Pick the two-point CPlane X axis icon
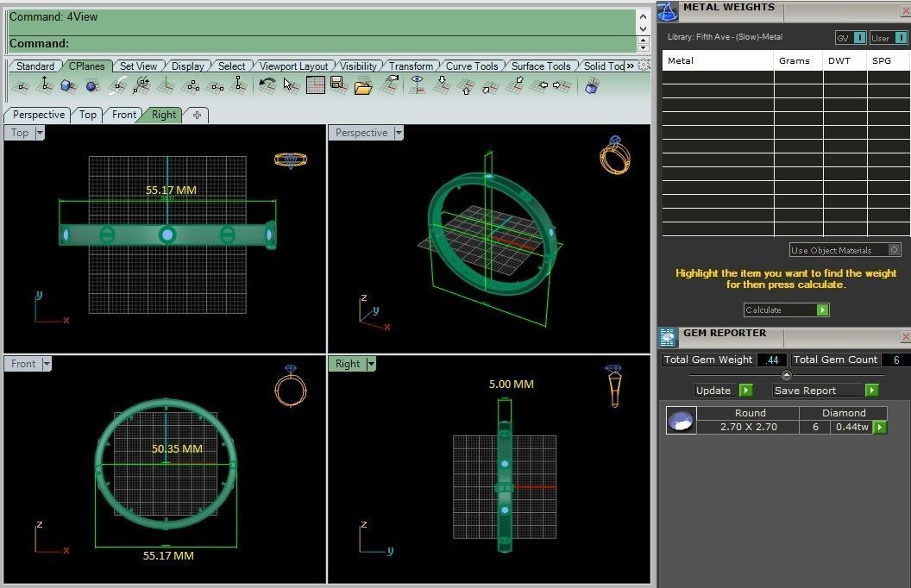This screenshot has width=911, height=588. 216,86
